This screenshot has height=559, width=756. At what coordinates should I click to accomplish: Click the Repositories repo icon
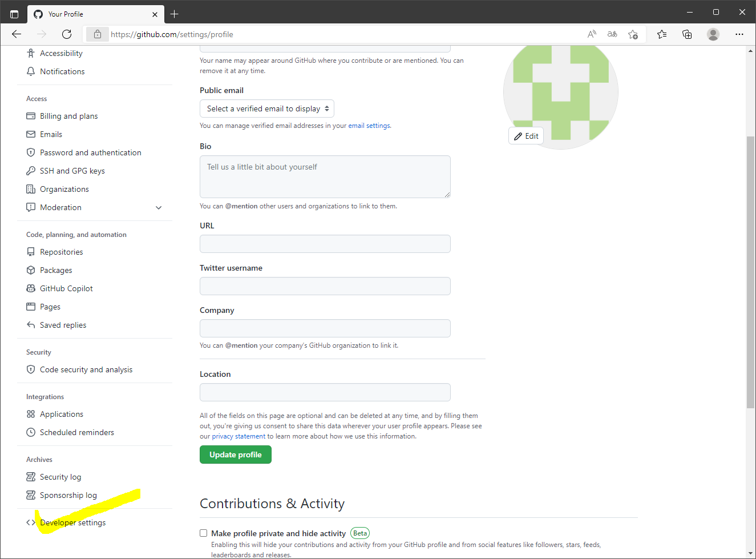pyautogui.click(x=31, y=252)
